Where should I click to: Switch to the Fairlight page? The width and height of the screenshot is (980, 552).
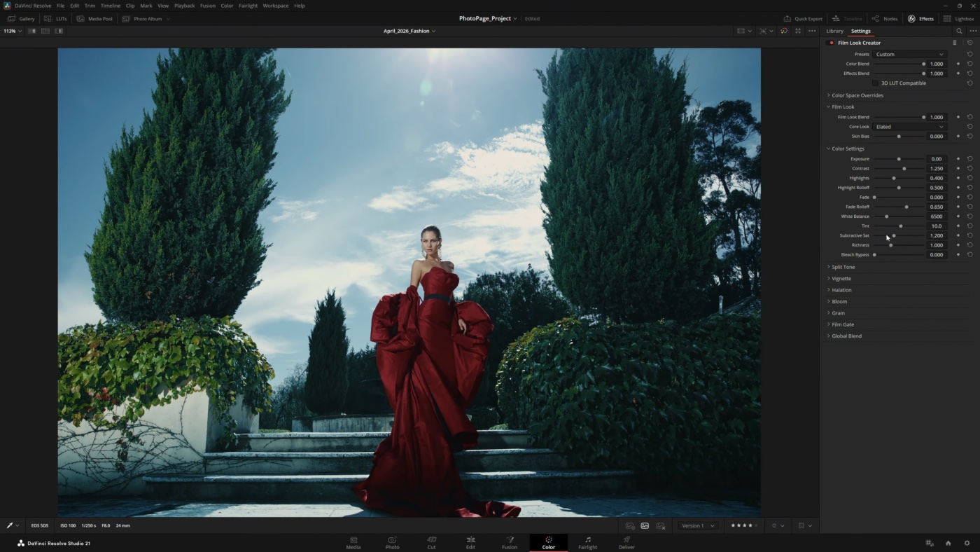[x=587, y=543]
